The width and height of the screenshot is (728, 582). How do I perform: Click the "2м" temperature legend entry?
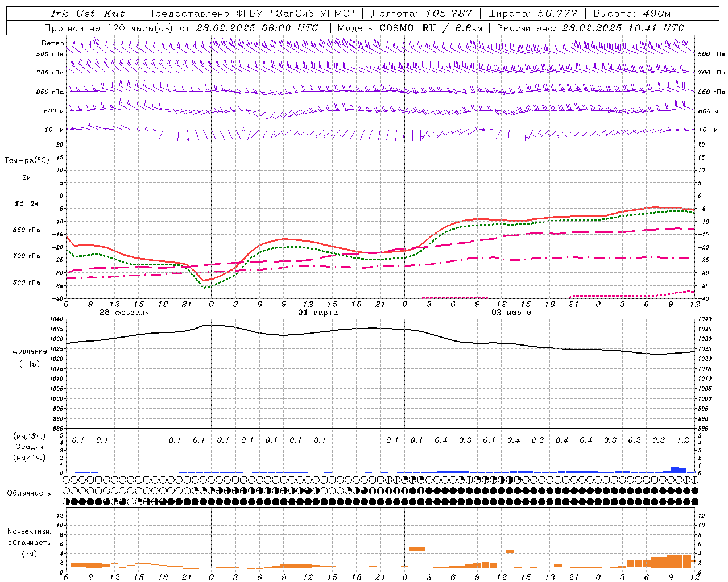click(x=27, y=178)
